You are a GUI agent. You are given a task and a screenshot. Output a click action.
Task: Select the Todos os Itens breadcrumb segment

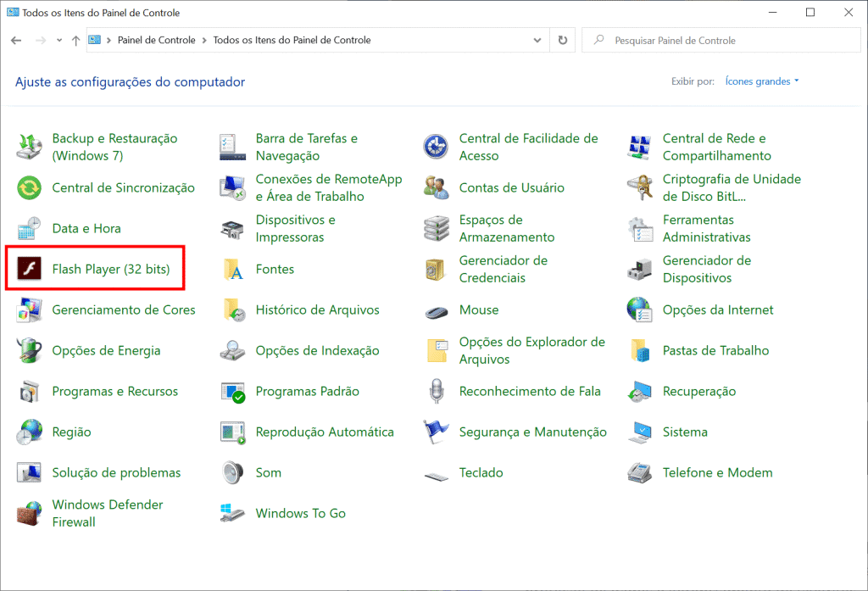(292, 40)
